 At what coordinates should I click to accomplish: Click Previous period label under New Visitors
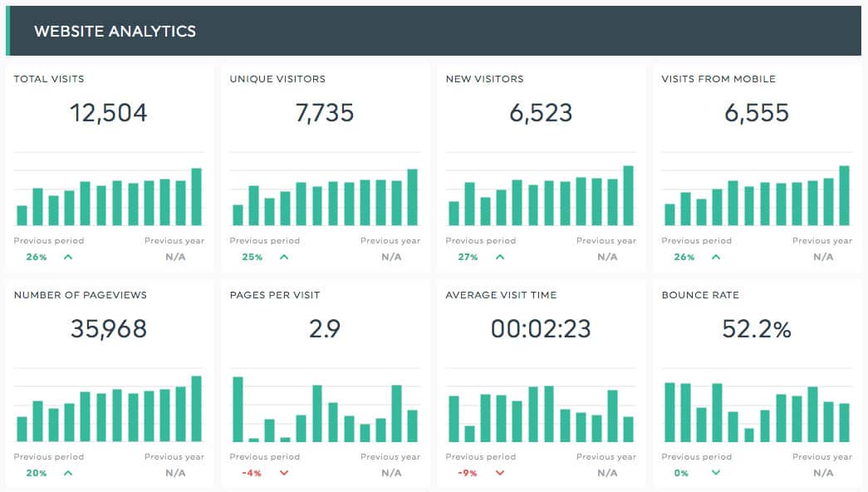click(x=480, y=241)
